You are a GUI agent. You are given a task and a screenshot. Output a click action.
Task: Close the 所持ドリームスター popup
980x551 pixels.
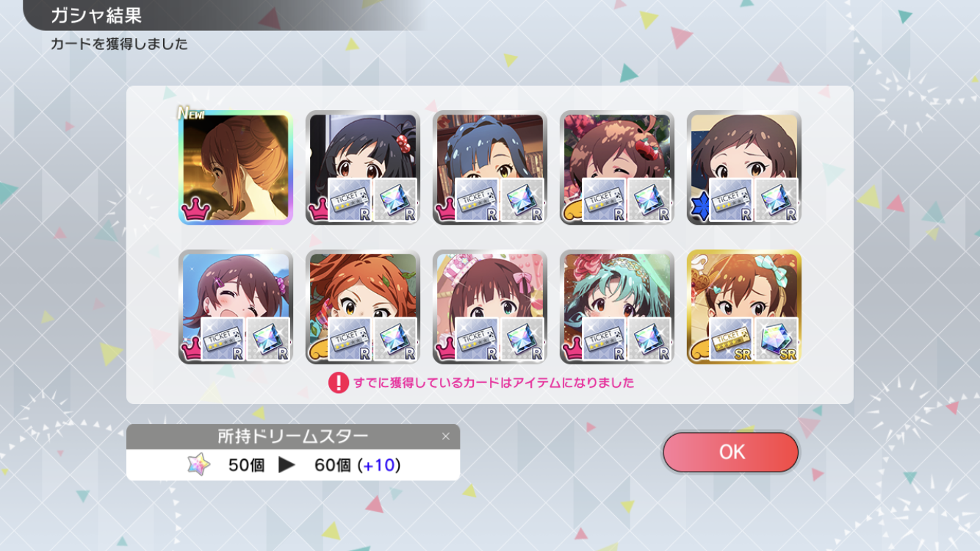(x=445, y=436)
